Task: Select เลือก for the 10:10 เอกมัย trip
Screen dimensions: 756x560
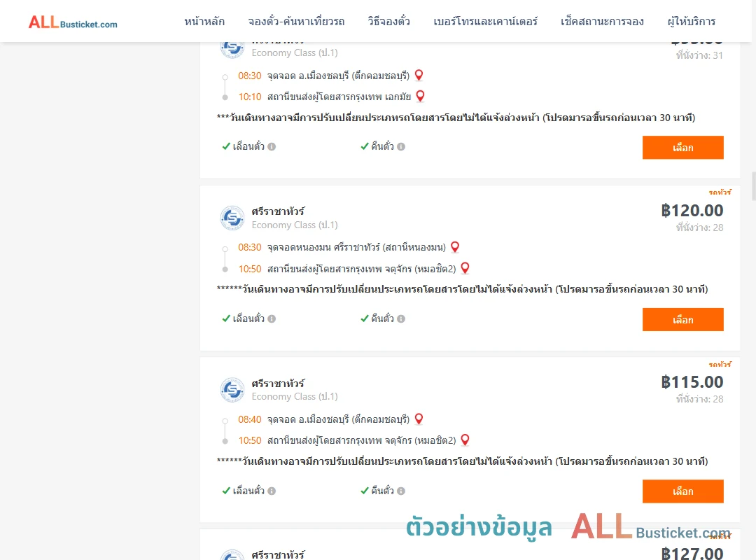Action: pos(682,148)
